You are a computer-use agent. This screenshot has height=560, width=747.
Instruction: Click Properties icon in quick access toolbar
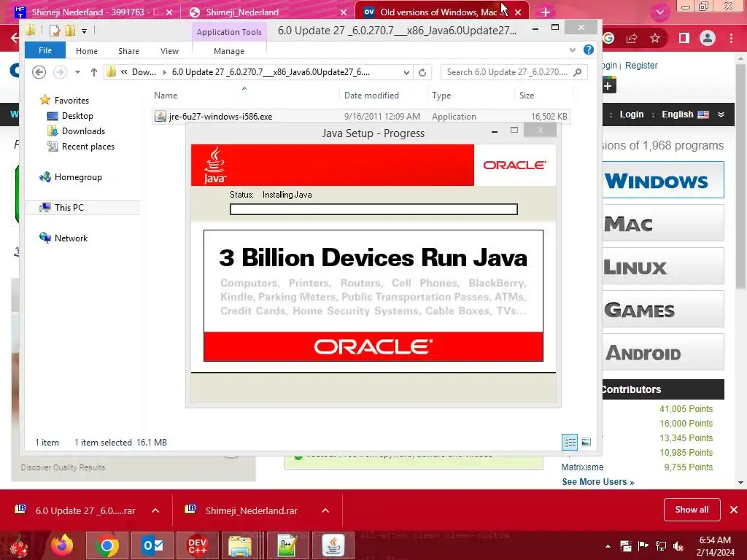point(55,31)
